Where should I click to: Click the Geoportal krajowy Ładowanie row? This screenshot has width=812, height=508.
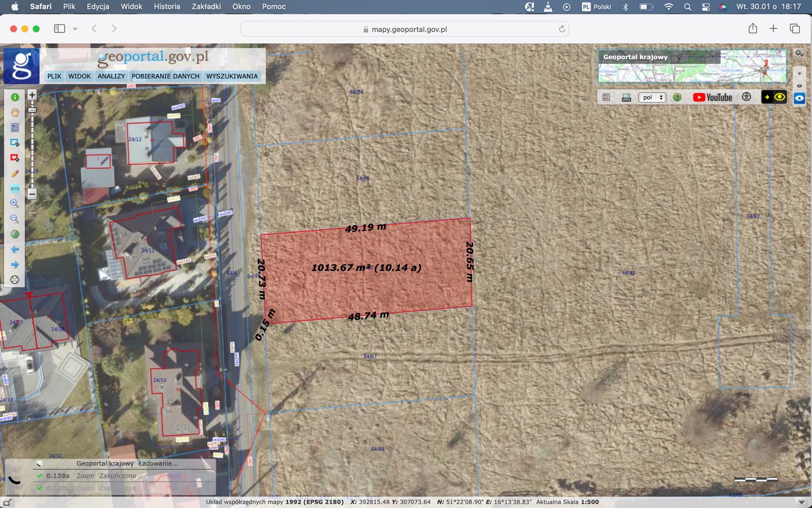(123, 463)
